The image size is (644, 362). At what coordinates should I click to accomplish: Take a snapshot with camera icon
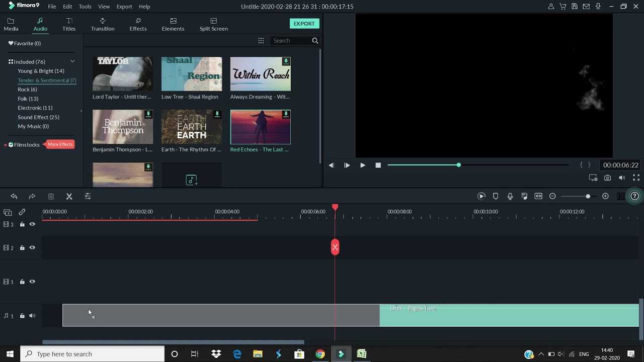[607, 177]
